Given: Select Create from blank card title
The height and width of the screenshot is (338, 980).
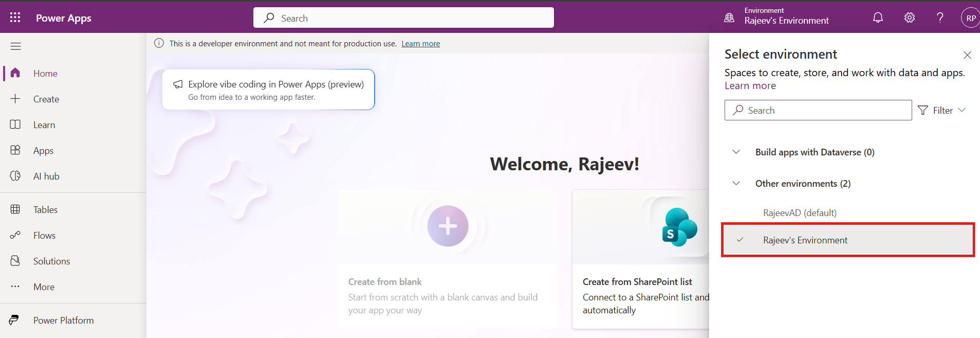Looking at the screenshot, I should [x=385, y=282].
